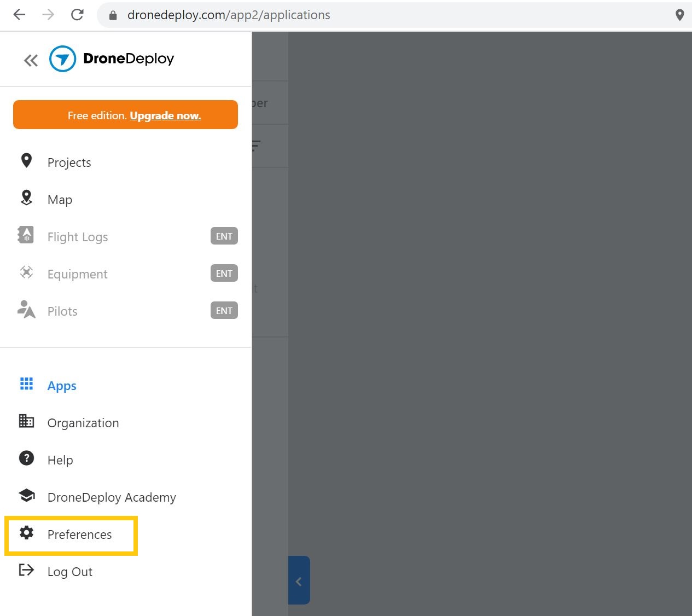692x616 pixels.
Task: Open the Help question mark icon
Action: [26, 458]
